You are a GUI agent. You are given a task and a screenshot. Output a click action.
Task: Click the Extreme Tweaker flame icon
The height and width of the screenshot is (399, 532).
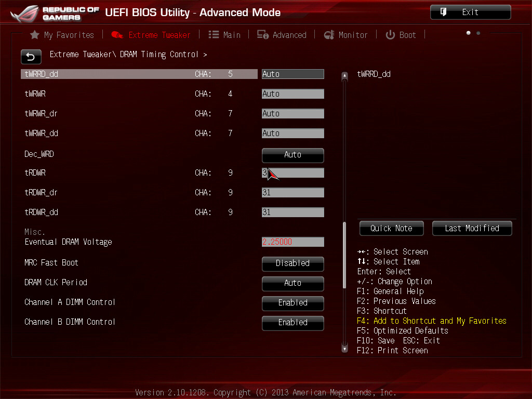(x=117, y=35)
